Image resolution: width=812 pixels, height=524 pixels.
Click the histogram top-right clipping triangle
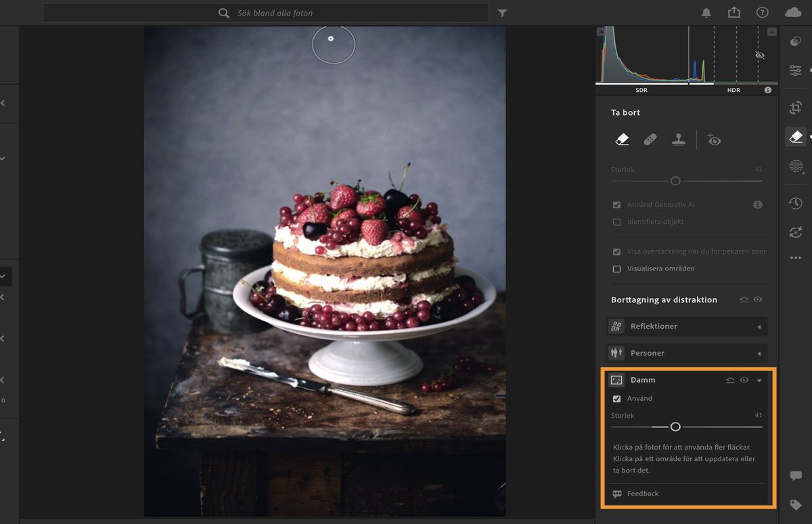coord(772,32)
